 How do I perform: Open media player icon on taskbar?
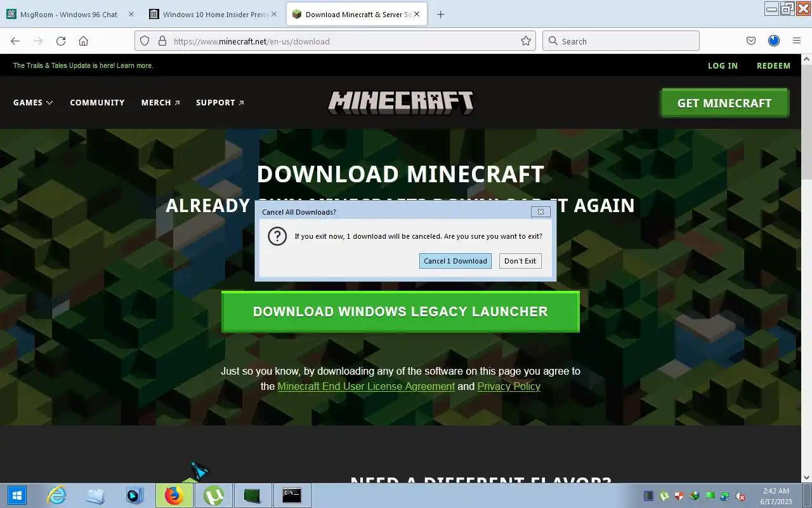134,495
